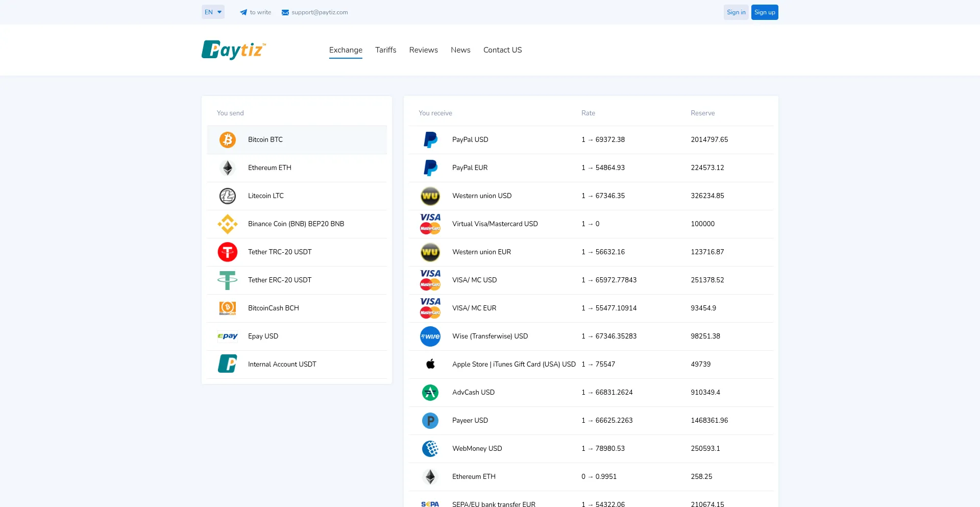Click the VISA/ MC USD icon
The height and width of the screenshot is (507, 980).
[x=430, y=280]
